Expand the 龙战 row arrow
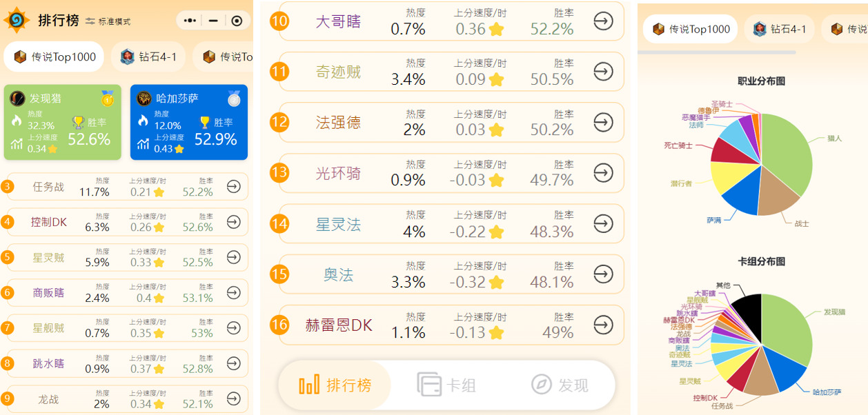The height and width of the screenshot is (415, 868). (234, 398)
